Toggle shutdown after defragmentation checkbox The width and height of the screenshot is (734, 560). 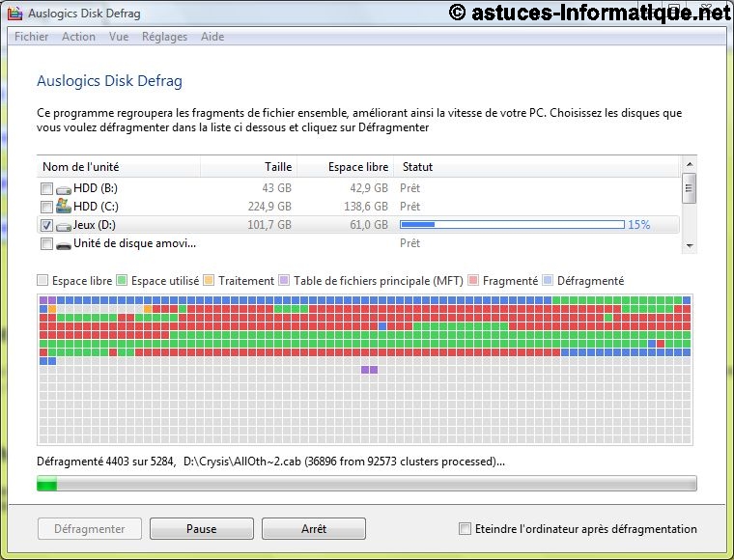pyautogui.click(x=465, y=529)
